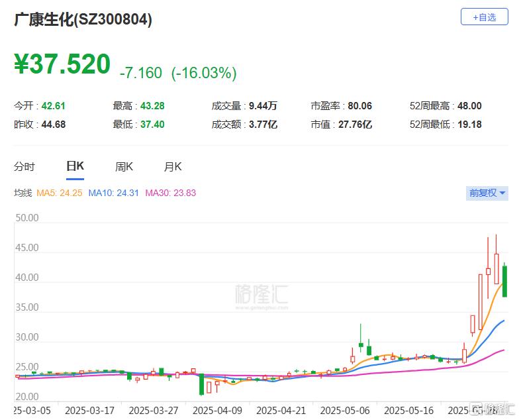Click the 52周最低 value 19.18
519x420 pixels.
click(469, 125)
